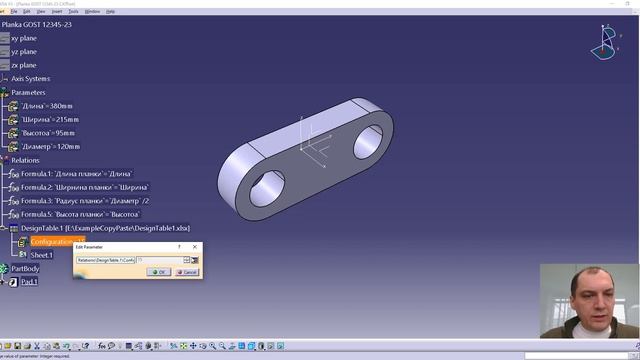Select the 'Высотоа'=95mm parameter
640x360 pixels.
pos(48,133)
